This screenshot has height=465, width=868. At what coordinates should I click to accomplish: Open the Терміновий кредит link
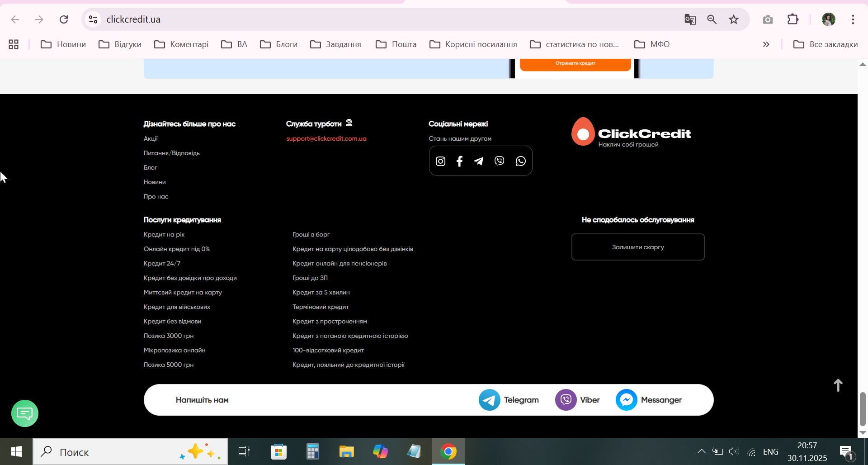pos(321,307)
